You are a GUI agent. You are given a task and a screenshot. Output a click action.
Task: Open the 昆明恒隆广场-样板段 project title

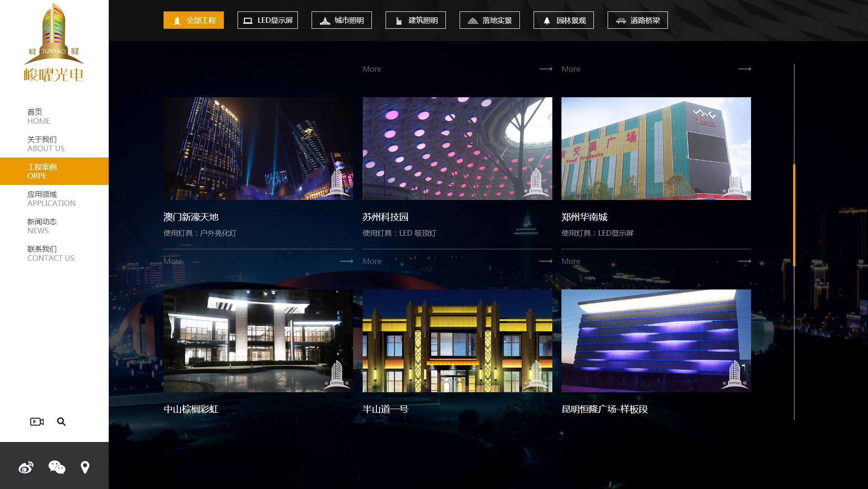(x=604, y=409)
